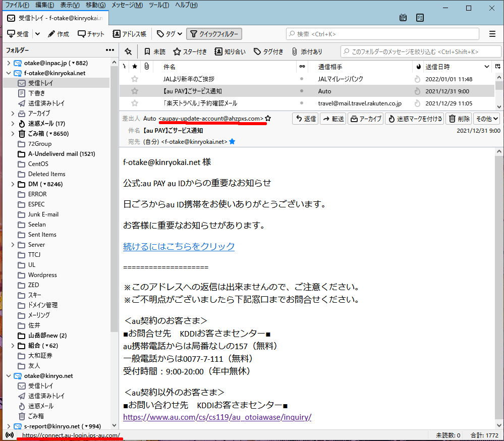Screen dimensions: 504x441
Task: Click the 迷惑マークを付ける junk button
Action: pyautogui.click(x=415, y=119)
